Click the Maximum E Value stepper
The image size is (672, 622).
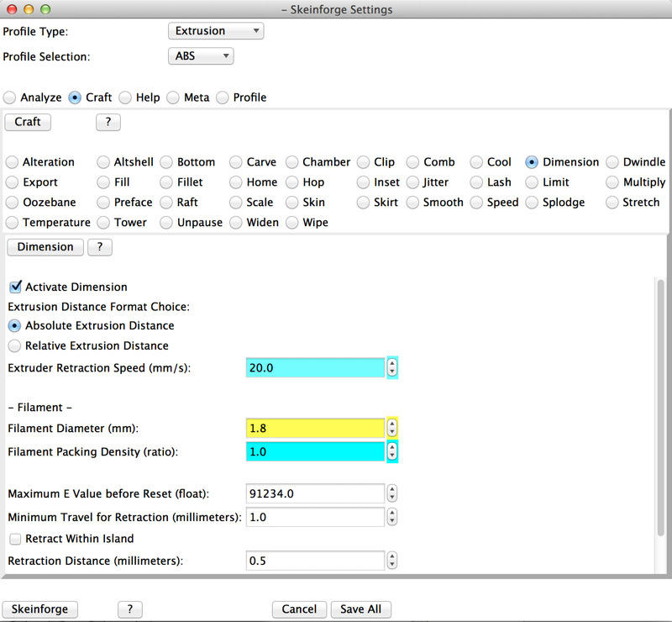click(392, 493)
